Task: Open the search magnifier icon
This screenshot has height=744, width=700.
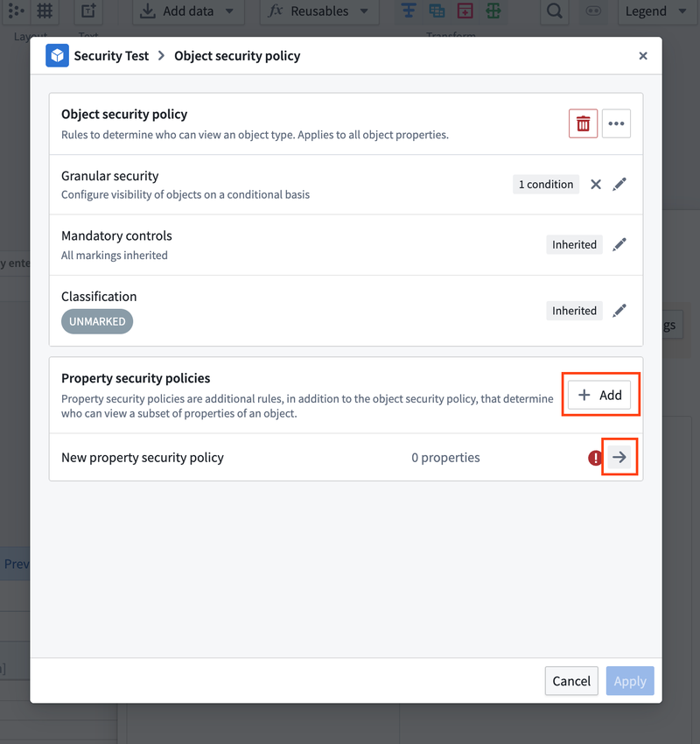Action: (555, 12)
